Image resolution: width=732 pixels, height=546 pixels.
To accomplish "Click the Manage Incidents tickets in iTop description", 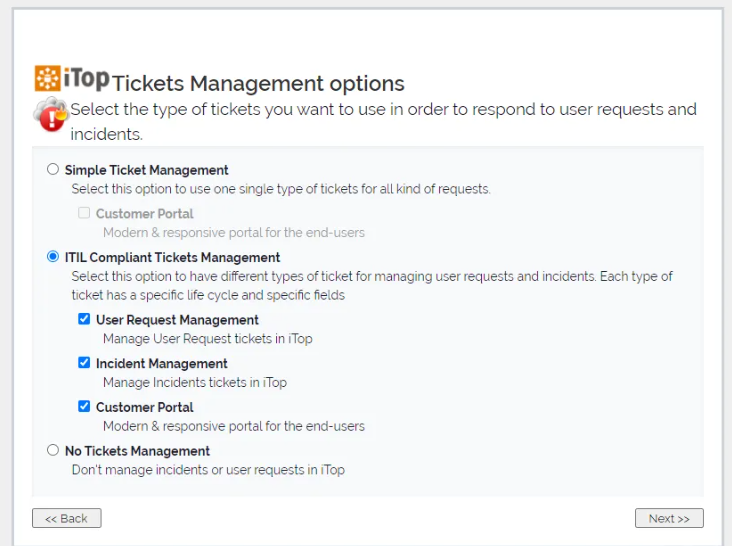I will 195,382.
